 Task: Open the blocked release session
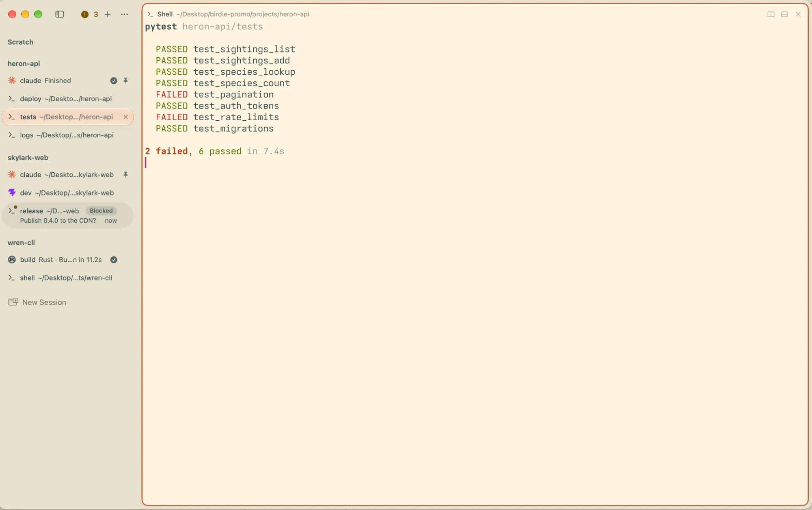click(x=68, y=215)
